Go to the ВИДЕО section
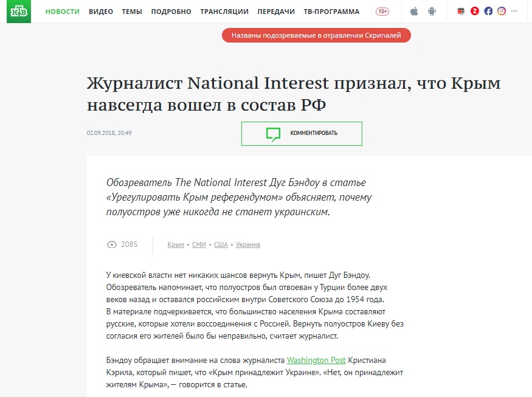Image resolution: width=532 pixels, height=397 pixels. pos(101,12)
